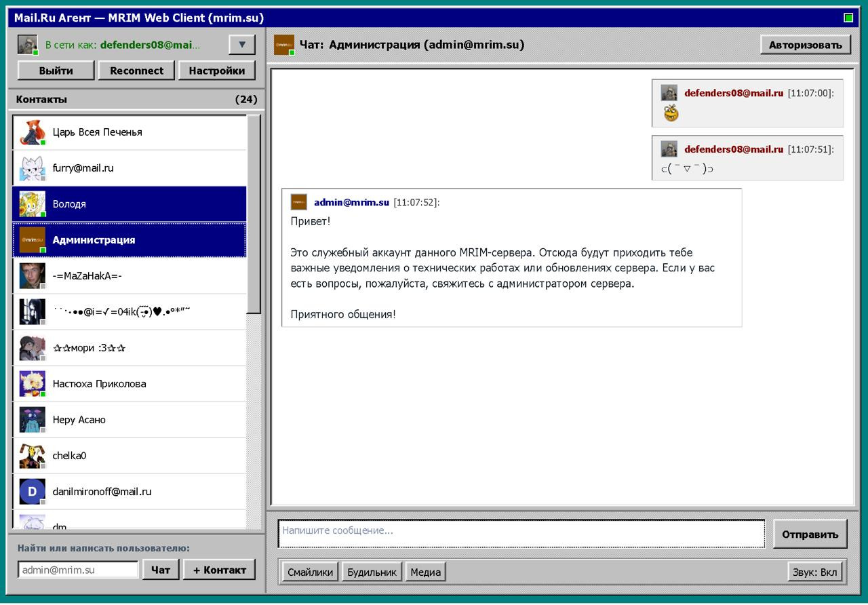Click danilmironoff@mail.ru letter D avatar
The height and width of the screenshot is (605, 868).
pos(32,492)
